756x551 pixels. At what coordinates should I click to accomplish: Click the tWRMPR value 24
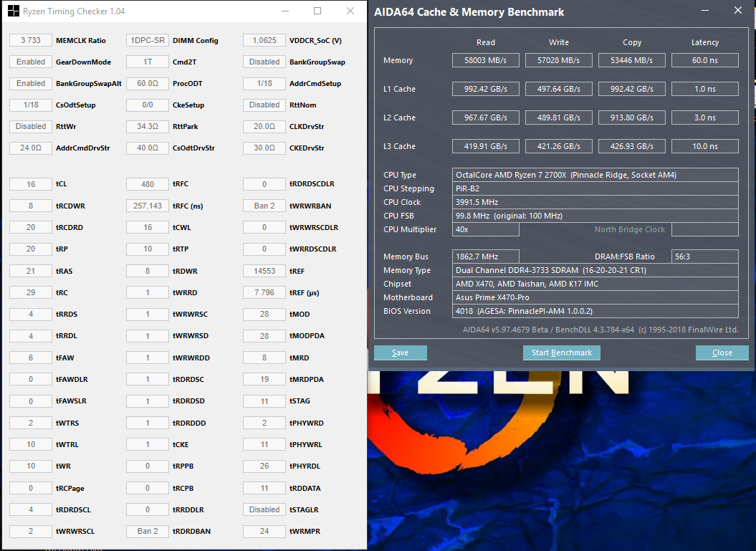(x=264, y=531)
